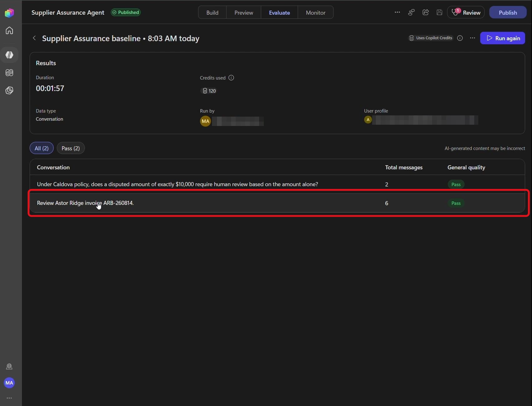Switch to the Evaluate tab
Viewport: 532px width, 406px height.
(x=279, y=12)
